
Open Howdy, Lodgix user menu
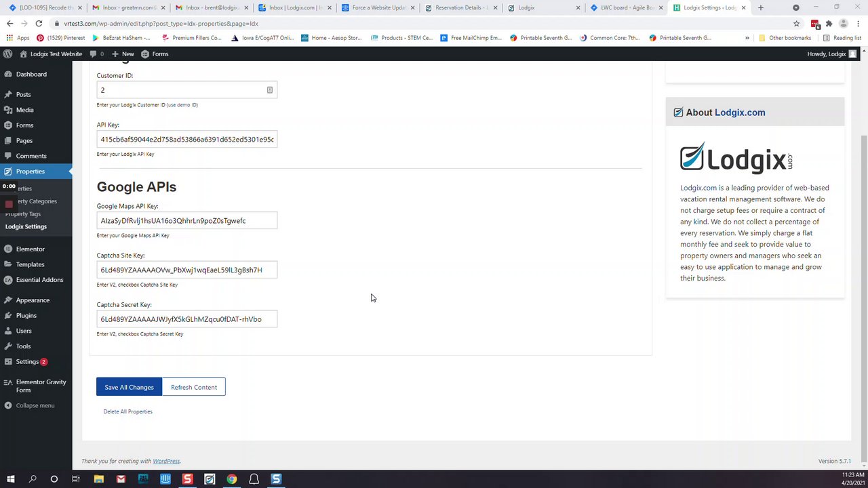pyautogui.click(x=831, y=54)
